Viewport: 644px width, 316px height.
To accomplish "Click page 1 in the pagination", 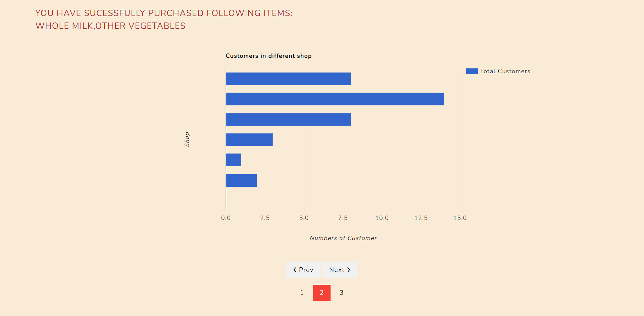I will [x=302, y=292].
